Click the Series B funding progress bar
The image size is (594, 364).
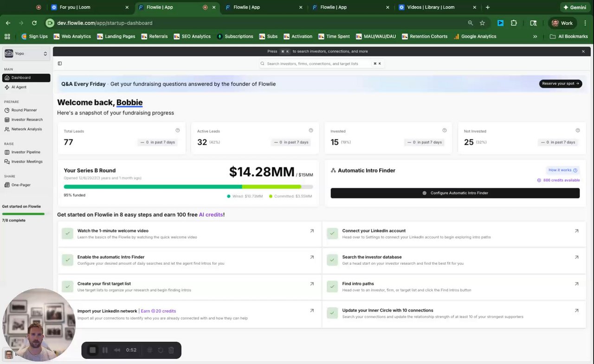188,187
